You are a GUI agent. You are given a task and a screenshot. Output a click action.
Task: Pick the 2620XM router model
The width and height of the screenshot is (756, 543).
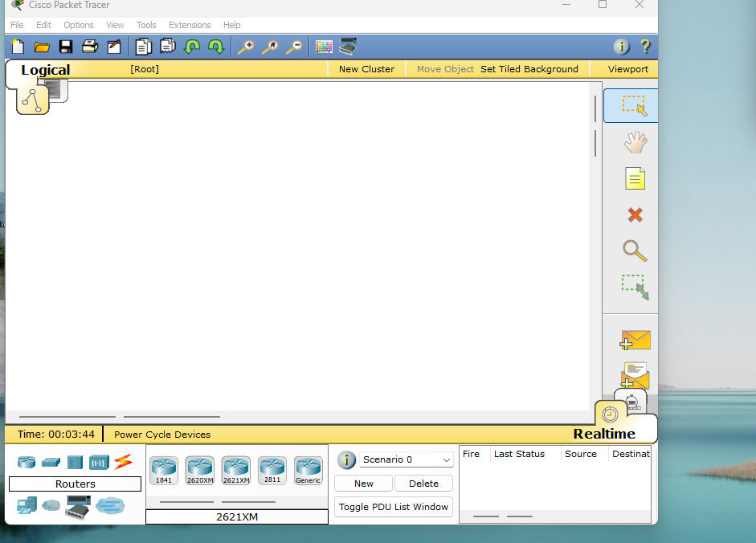point(200,470)
